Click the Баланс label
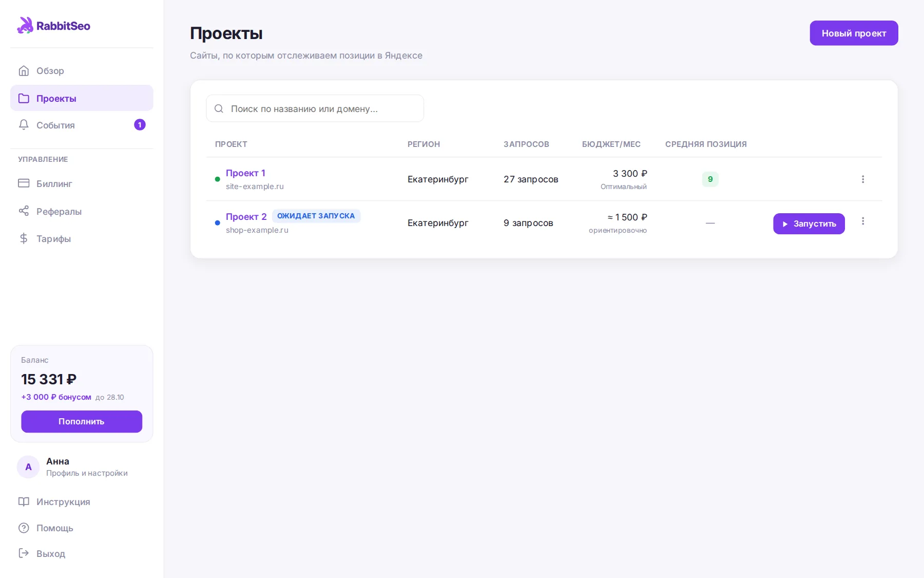 click(x=35, y=360)
